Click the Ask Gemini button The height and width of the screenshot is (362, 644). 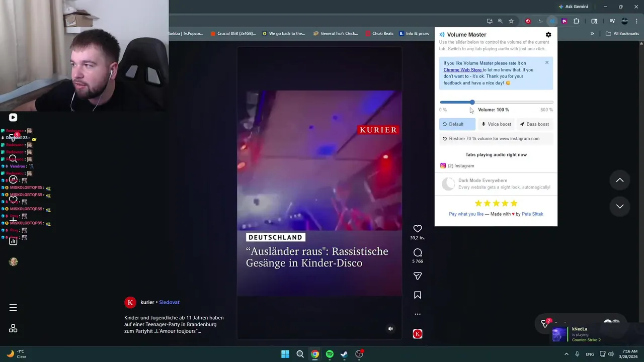click(x=573, y=7)
